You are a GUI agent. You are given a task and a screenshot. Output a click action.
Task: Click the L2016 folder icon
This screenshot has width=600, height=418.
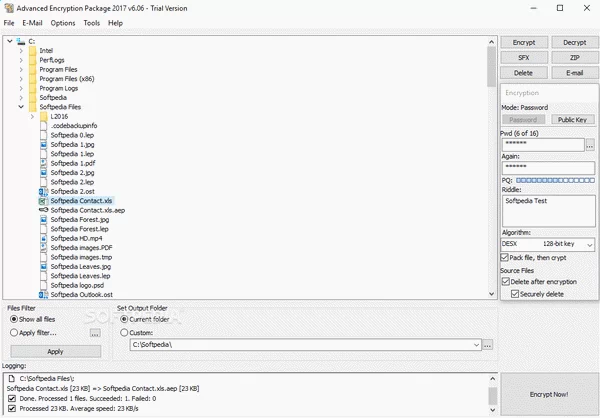tap(44, 116)
